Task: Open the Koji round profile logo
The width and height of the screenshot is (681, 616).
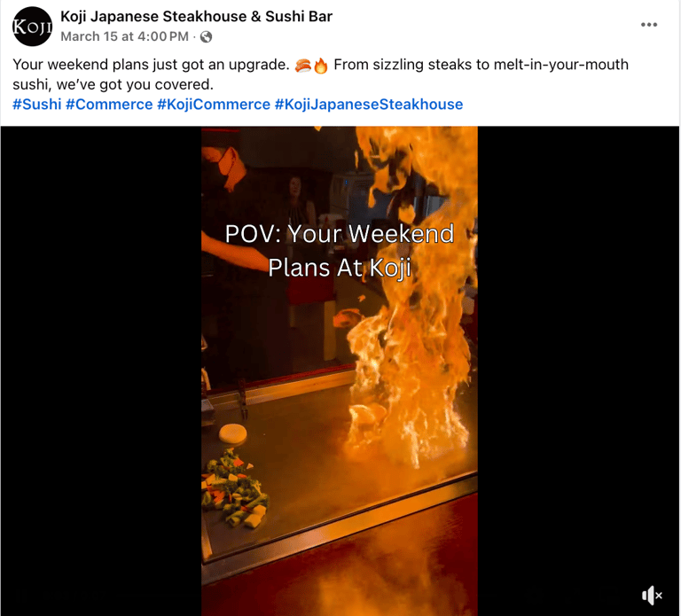Action: (x=33, y=27)
